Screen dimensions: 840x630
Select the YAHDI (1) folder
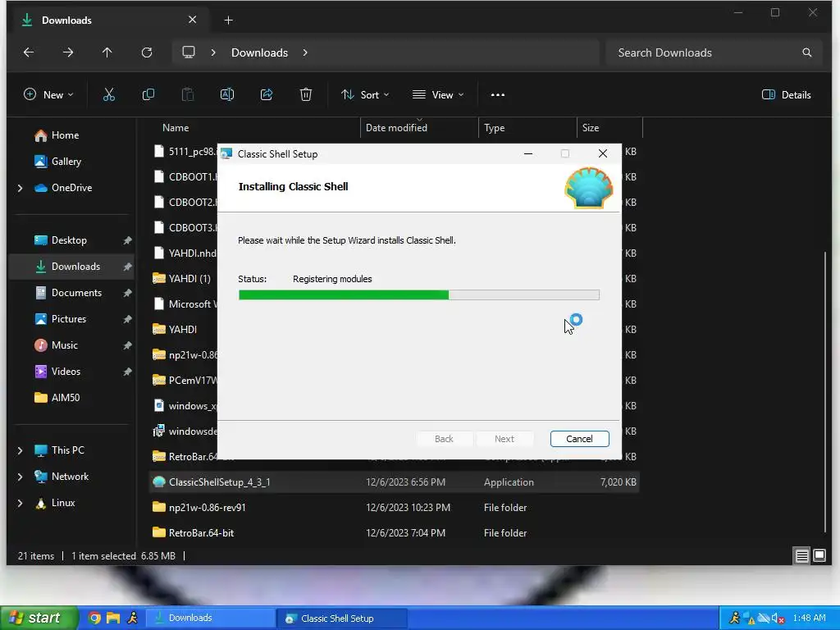pos(182,279)
